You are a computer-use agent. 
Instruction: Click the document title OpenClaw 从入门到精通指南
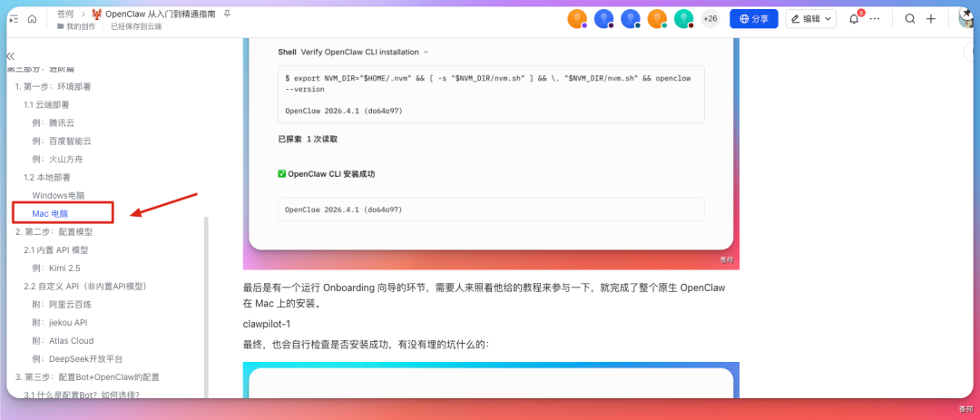pos(161,14)
